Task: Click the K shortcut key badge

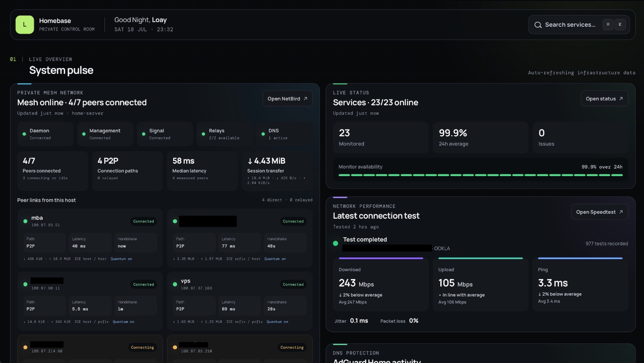Action: tap(620, 25)
